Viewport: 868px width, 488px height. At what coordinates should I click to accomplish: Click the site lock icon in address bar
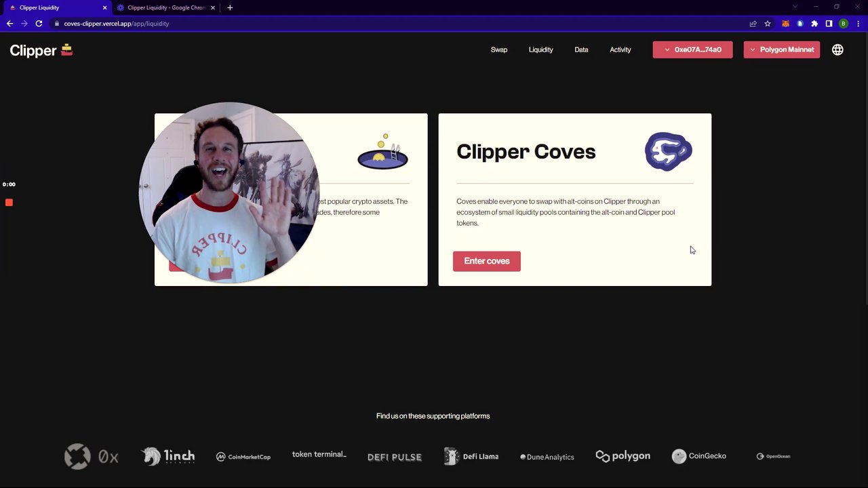pyautogui.click(x=58, y=24)
